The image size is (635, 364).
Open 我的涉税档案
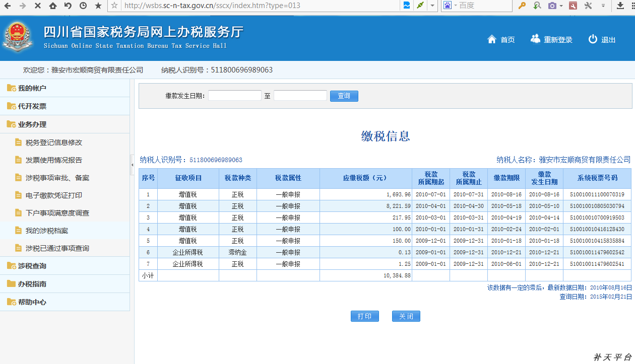pos(47,231)
